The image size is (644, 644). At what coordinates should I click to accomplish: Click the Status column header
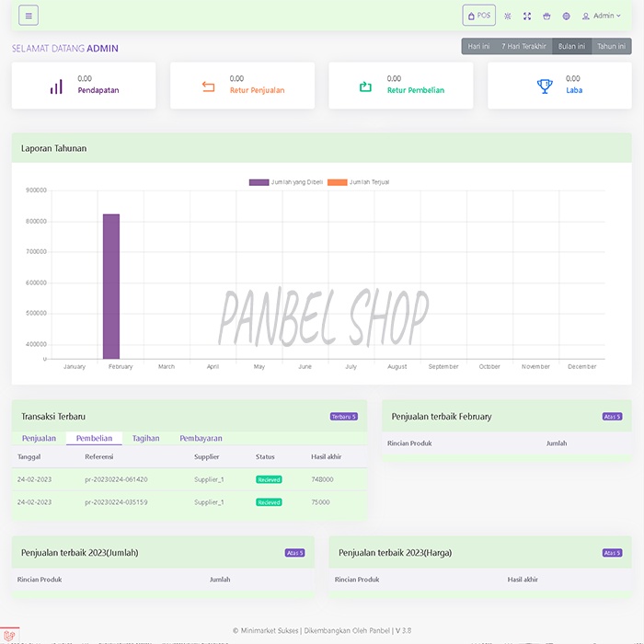[x=265, y=456]
